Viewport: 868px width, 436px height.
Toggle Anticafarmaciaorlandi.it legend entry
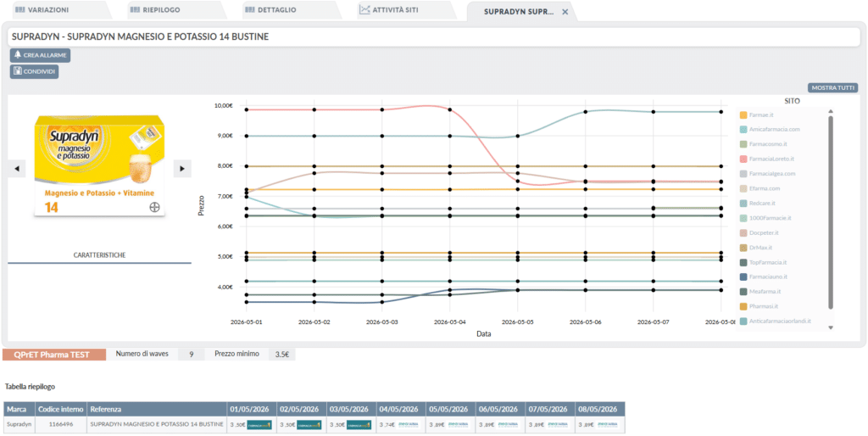click(x=775, y=321)
